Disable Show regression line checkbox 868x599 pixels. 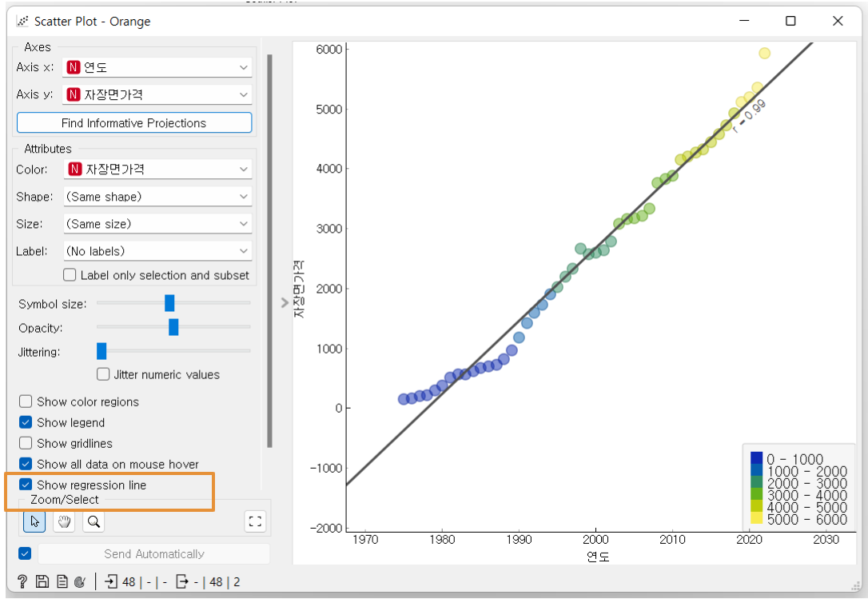pos(26,485)
